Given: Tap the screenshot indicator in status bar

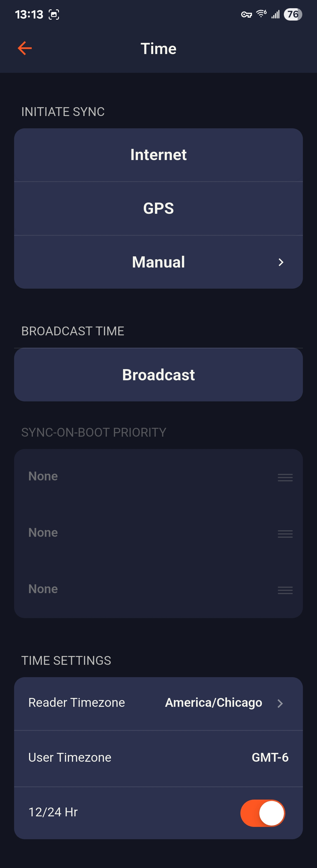Looking at the screenshot, I should click(54, 14).
